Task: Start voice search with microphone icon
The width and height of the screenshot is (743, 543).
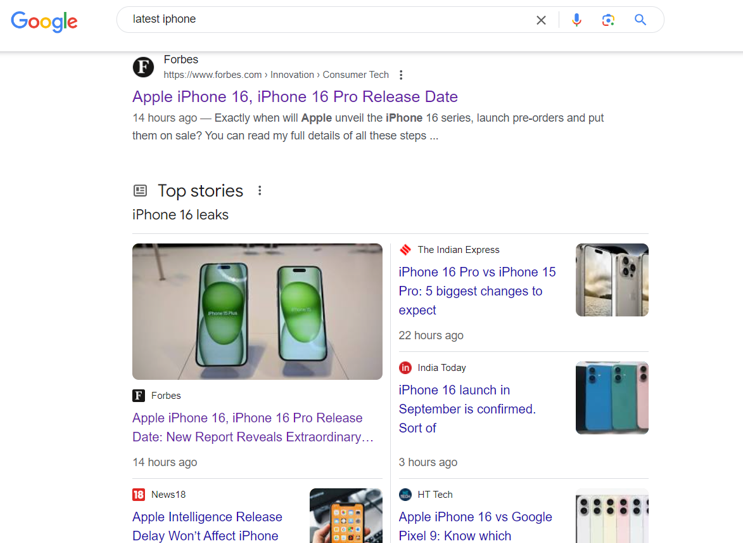Action: [x=576, y=20]
